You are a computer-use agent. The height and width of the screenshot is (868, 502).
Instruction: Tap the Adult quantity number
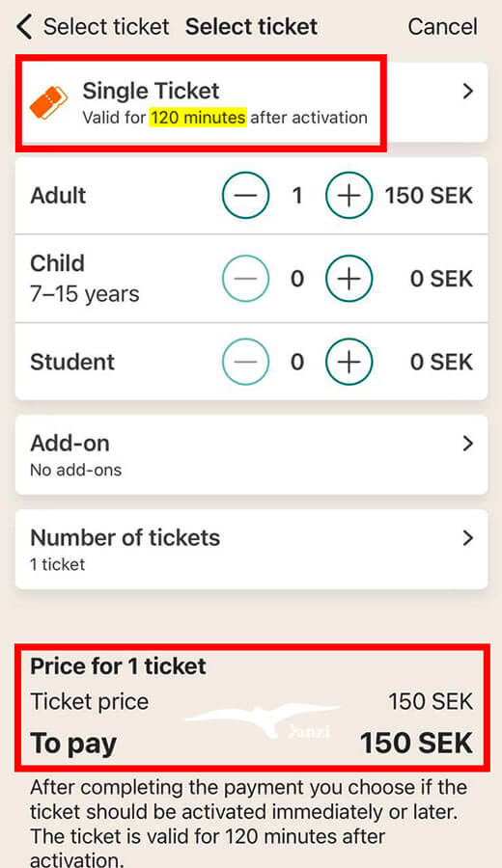[x=297, y=196]
